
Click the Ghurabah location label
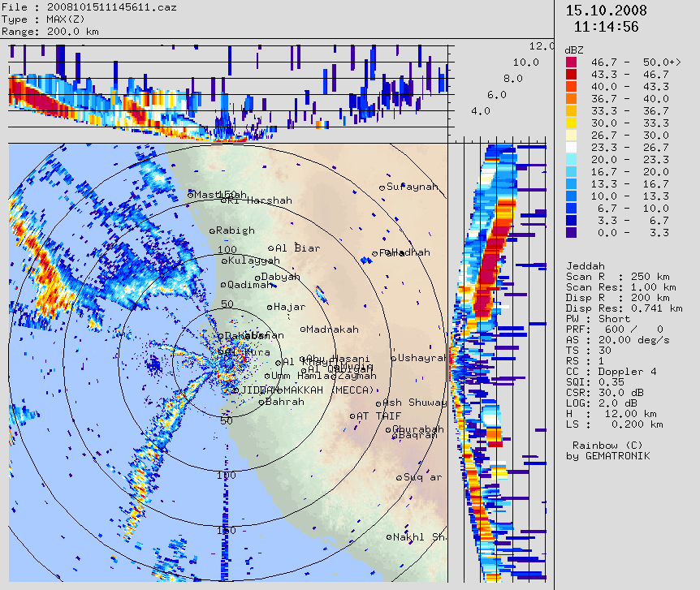418,429
